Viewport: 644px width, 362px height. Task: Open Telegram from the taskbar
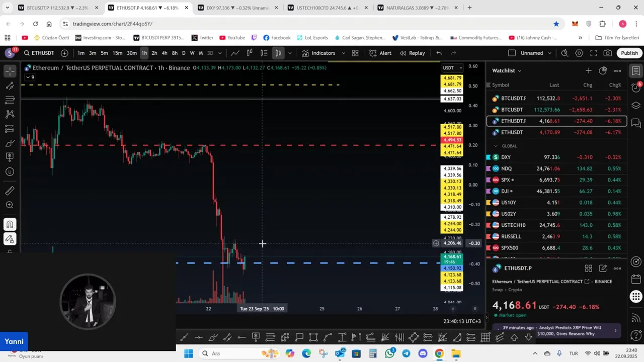point(406,353)
